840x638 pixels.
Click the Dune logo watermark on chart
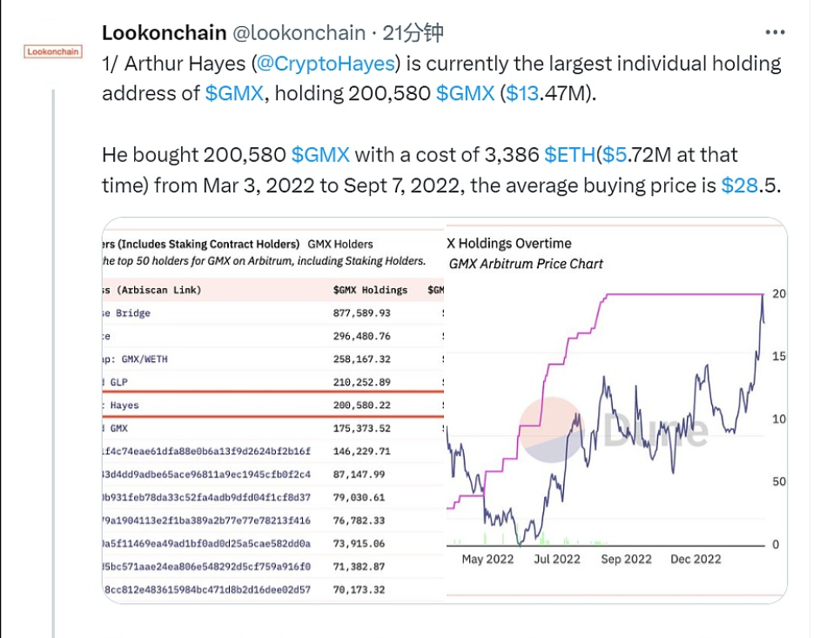[x=614, y=430]
